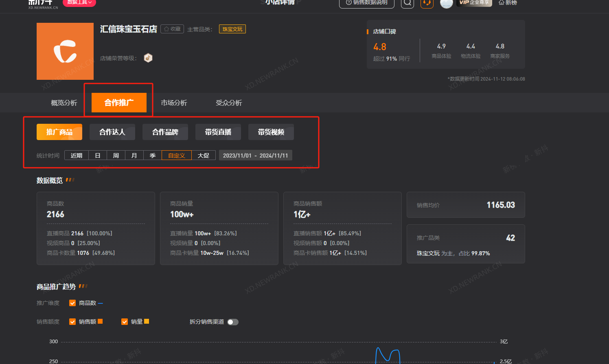This screenshot has height=364, width=609.
Task: Click the 商品销量 100w+ value
Action: (x=182, y=214)
